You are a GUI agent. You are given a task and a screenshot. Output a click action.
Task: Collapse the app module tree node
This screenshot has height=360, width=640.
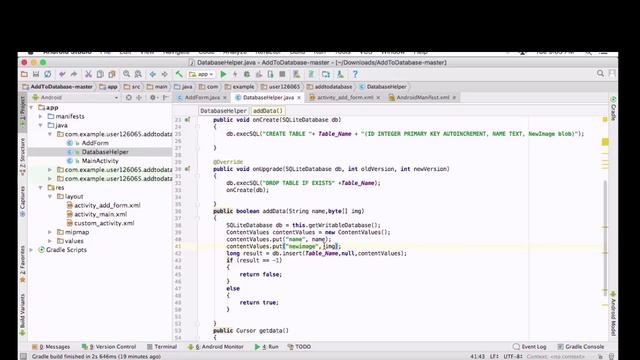pyautogui.click(x=32, y=108)
